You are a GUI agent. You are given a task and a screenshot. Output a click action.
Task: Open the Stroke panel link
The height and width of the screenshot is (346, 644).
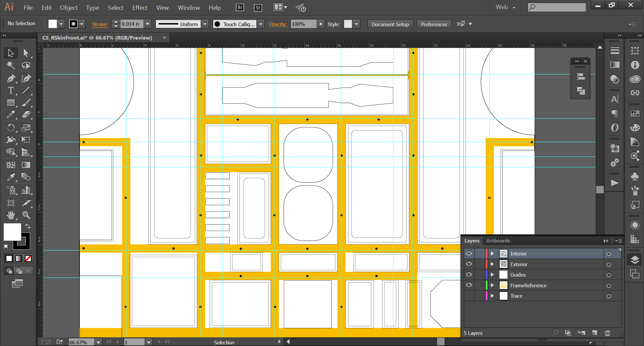tap(100, 24)
